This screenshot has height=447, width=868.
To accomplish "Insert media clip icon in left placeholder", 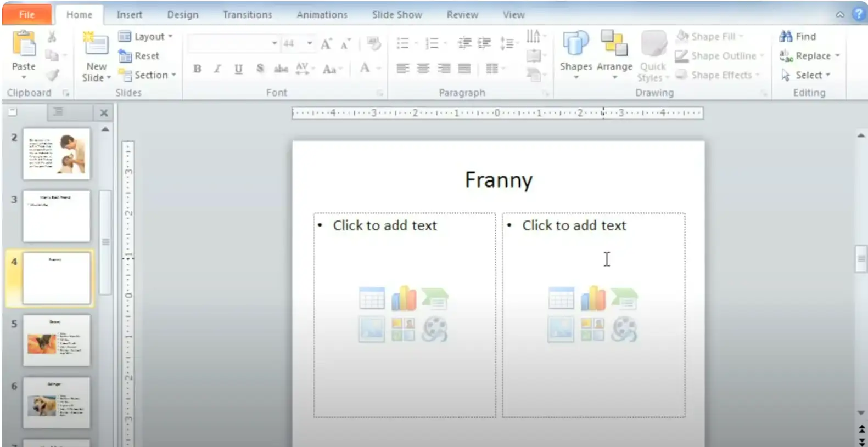I will pyautogui.click(x=434, y=330).
